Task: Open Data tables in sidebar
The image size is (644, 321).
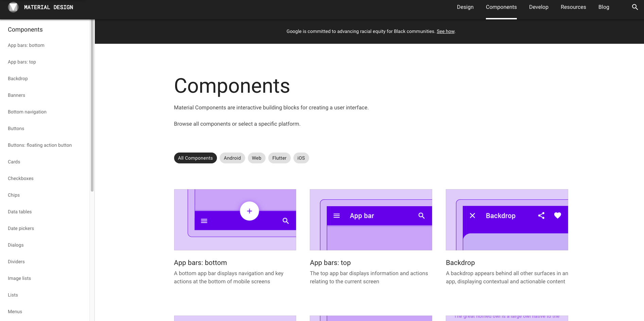Action: point(20,212)
